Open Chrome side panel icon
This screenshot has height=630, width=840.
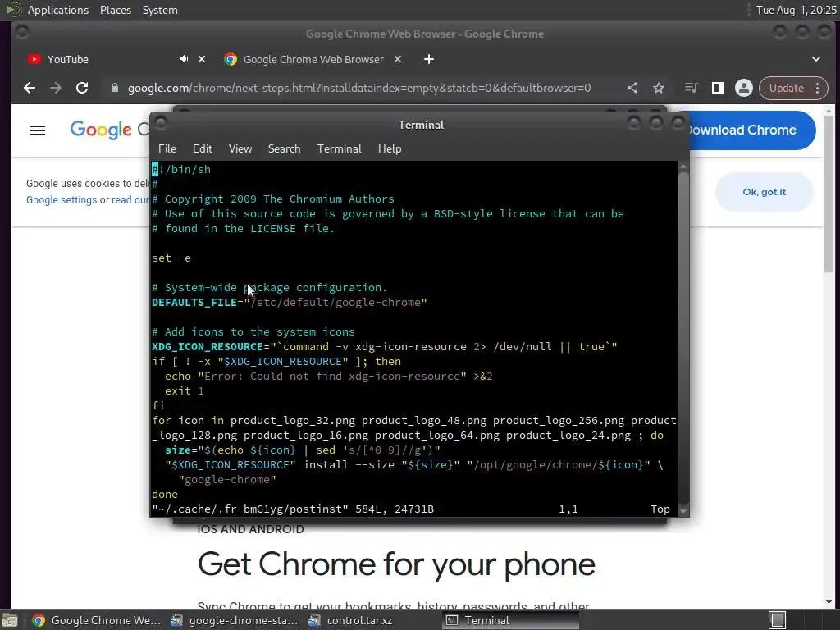(717, 88)
